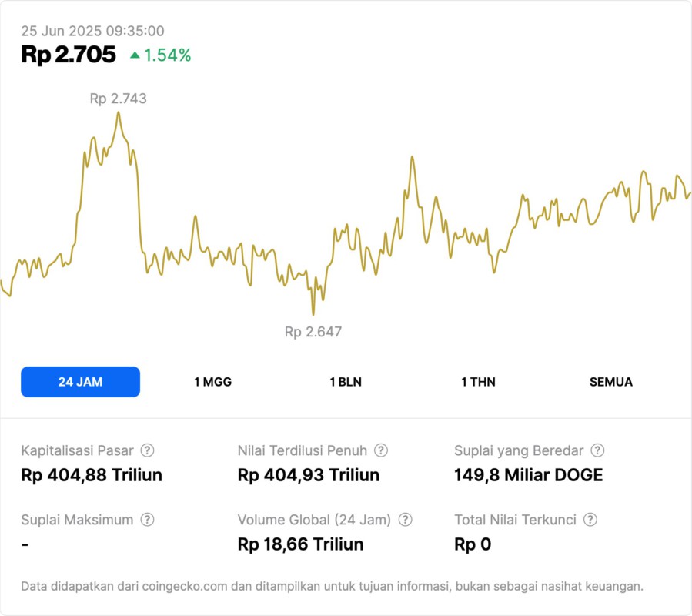Click the green up-triangle price change icon
This screenshot has width=692, height=616.
point(135,55)
